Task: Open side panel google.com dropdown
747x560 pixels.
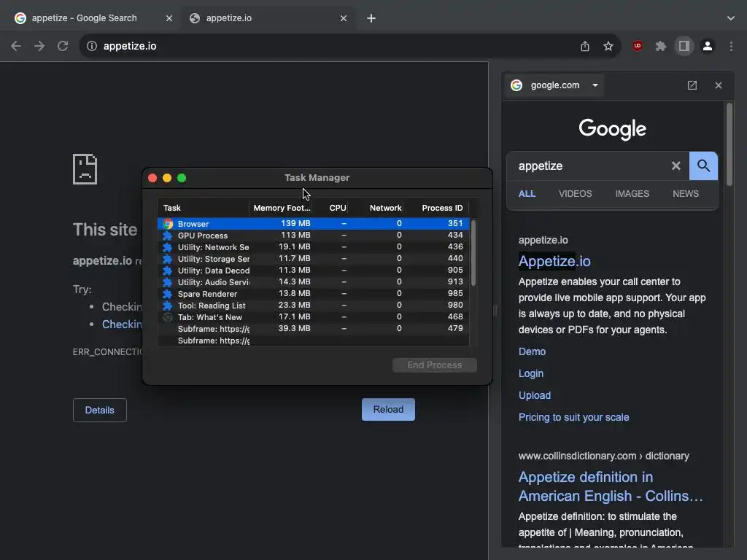Action: tap(555, 85)
